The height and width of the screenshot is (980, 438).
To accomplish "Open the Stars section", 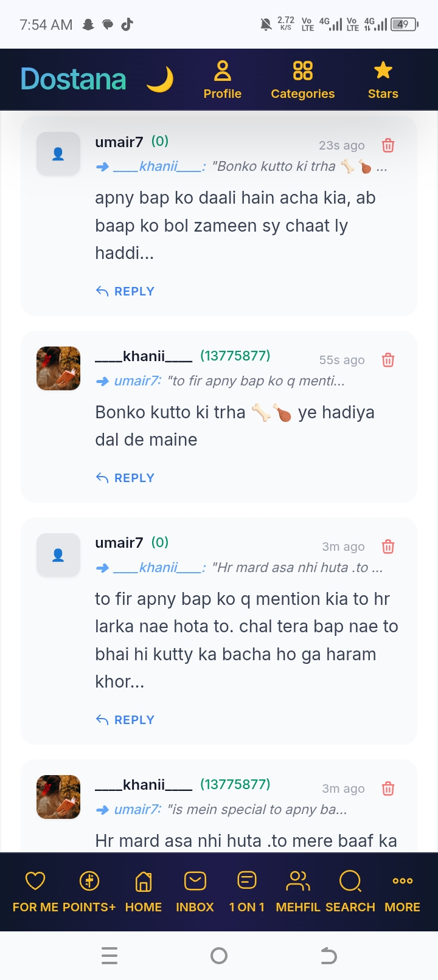I will pyautogui.click(x=383, y=80).
